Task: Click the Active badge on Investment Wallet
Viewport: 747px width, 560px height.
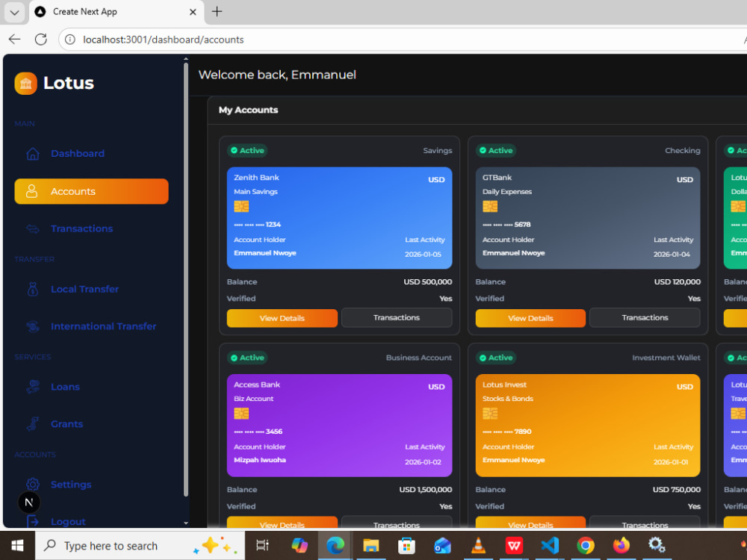Action: click(x=496, y=358)
